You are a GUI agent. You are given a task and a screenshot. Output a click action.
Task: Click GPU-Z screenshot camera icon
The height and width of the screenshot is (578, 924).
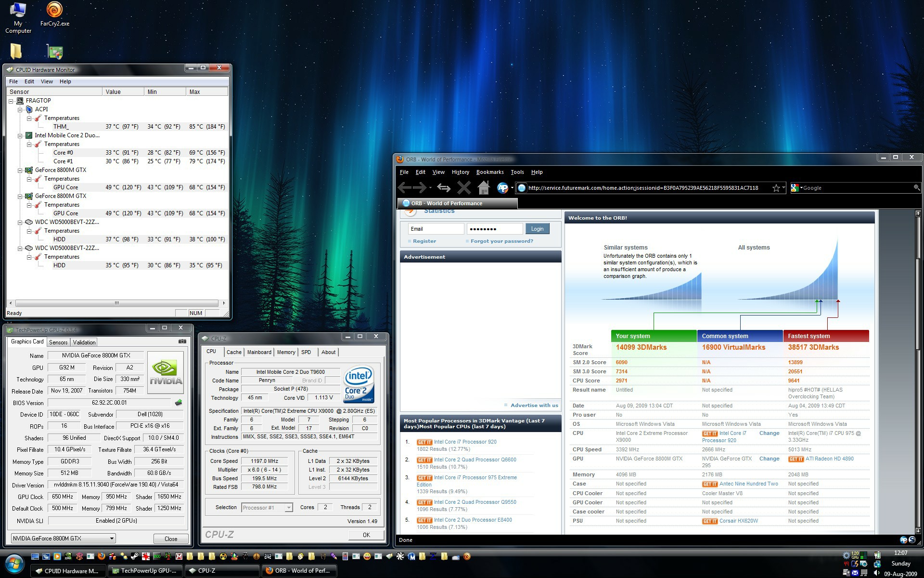(182, 342)
